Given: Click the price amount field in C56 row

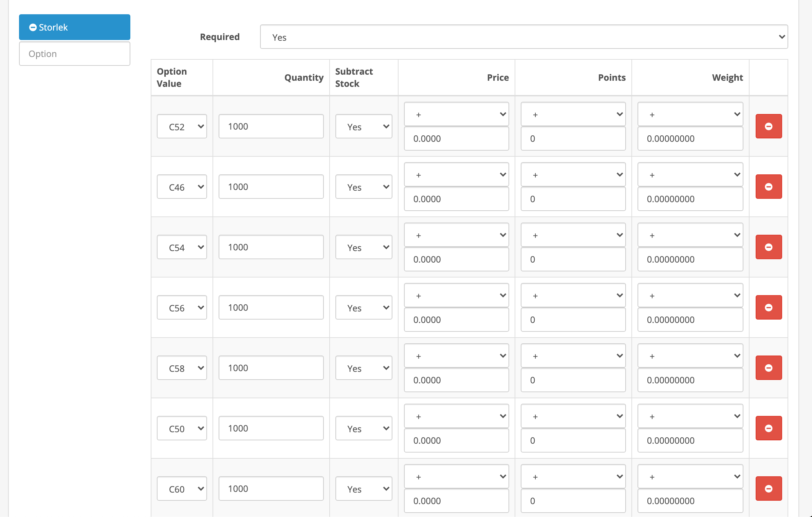Looking at the screenshot, I should click(x=457, y=320).
